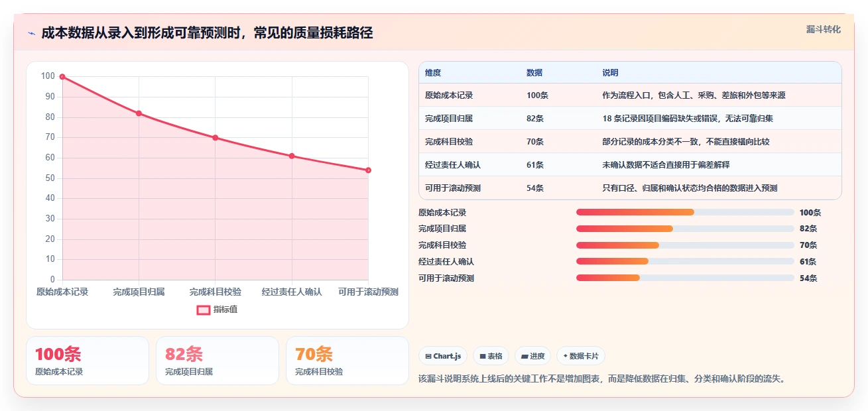
Task: Toggle the 指标值 legend swatch
Action: pos(204,310)
